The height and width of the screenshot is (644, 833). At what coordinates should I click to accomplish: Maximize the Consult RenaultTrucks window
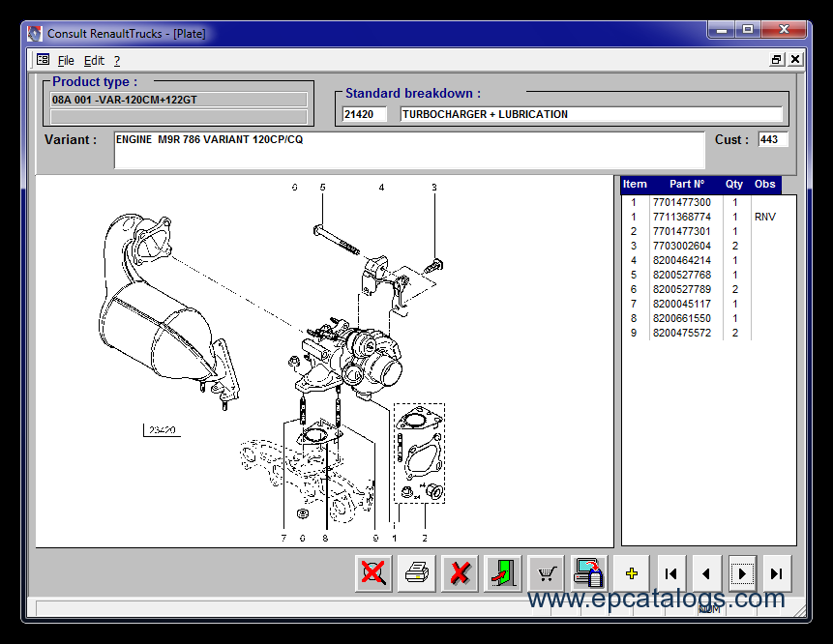[748, 30]
